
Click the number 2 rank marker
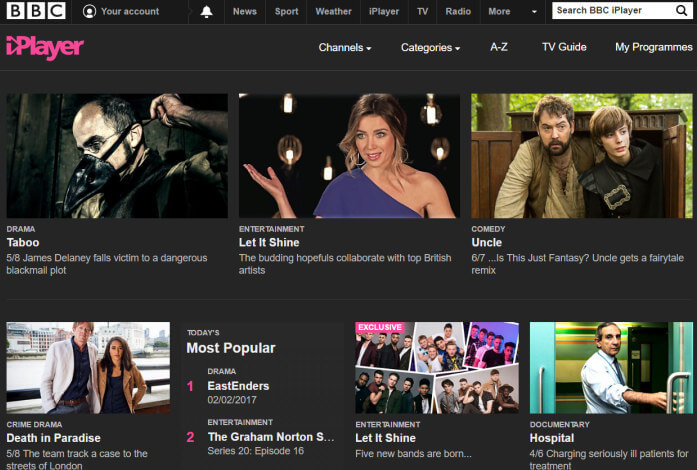[190, 437]
